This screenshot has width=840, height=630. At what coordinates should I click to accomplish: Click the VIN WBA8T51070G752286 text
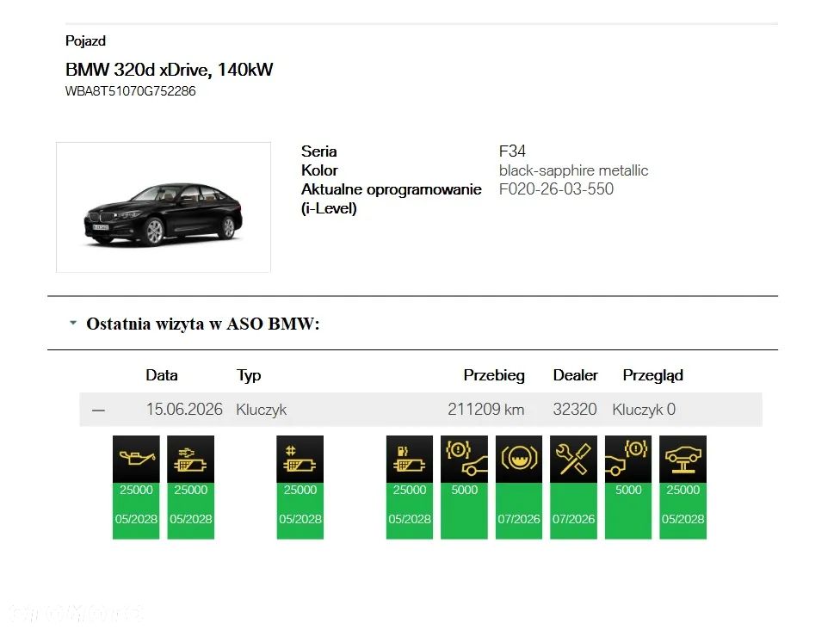tap(130, 91)
